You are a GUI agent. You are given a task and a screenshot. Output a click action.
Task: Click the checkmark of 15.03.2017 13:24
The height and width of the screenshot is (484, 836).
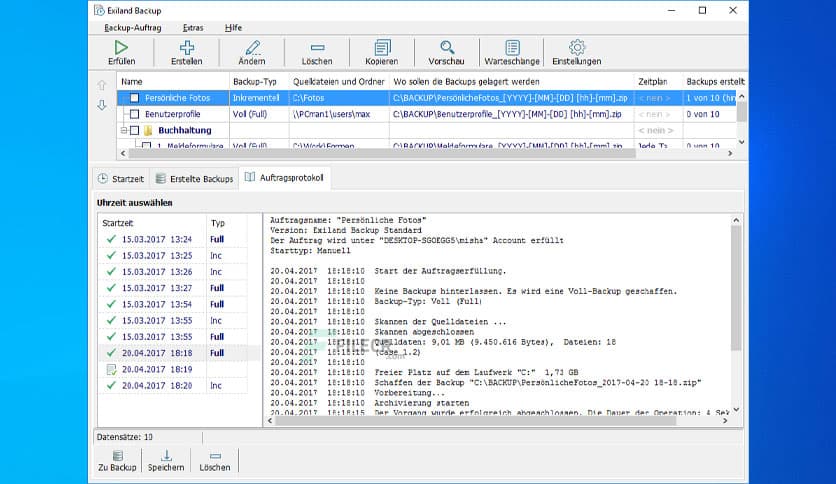[111, 239]
